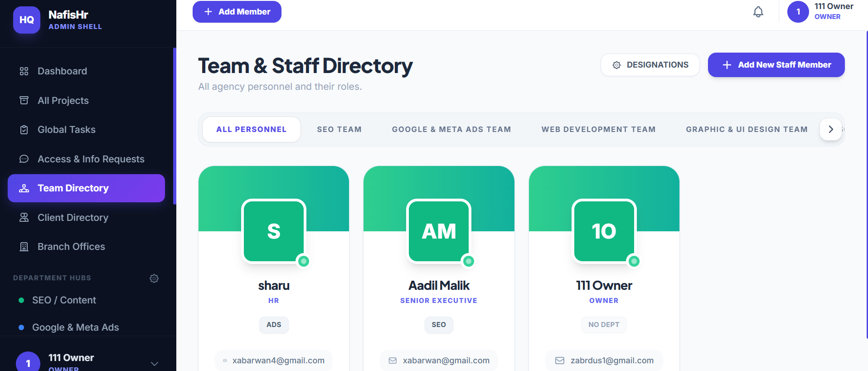Screen dimensions: 868x371
Task: Open the Google & Meta Ads Team tab
Action: click(x=451, y=129)
